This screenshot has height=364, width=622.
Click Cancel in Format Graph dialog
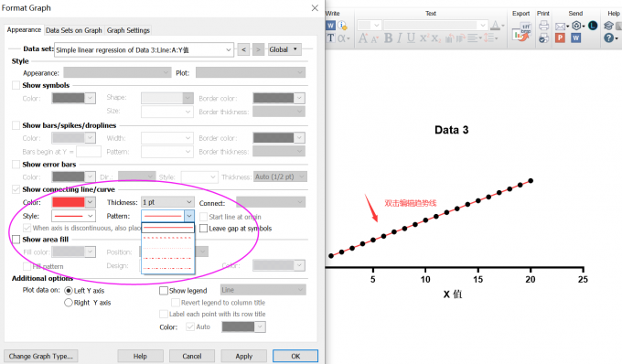click(x=192, y=356)
